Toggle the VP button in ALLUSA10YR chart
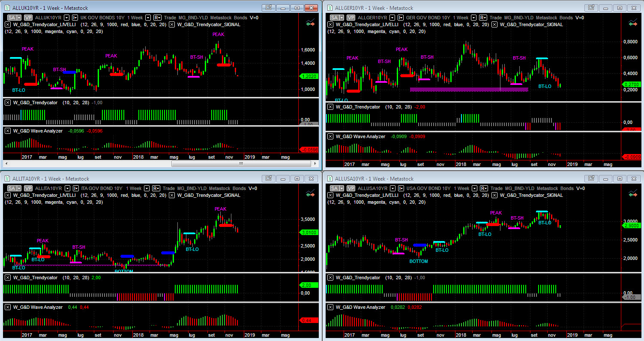The width and height of the screenshot is (644, 341). coord(351,188)
